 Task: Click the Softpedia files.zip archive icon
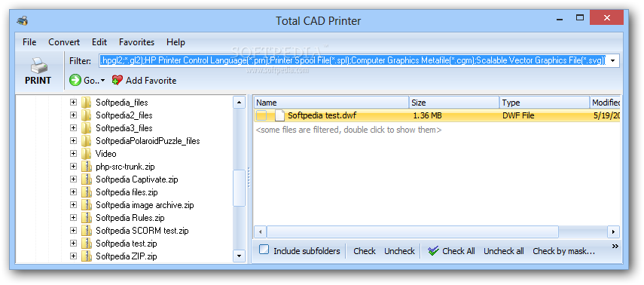tap(86, 192)
